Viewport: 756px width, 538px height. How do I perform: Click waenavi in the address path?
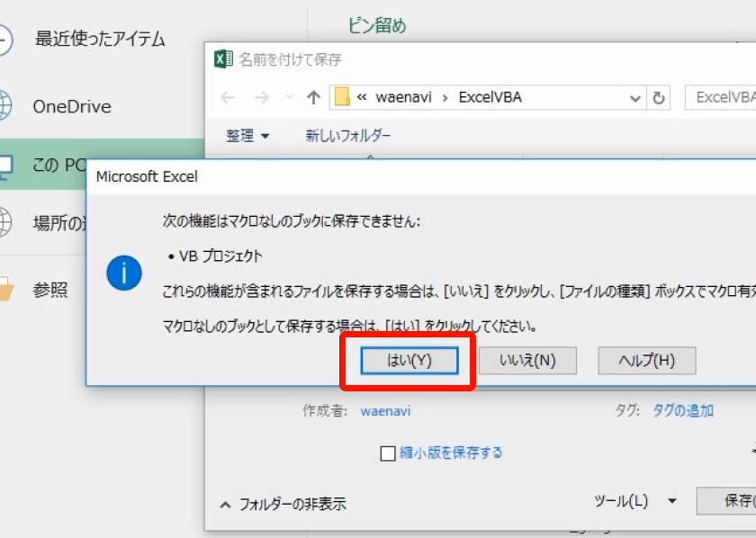(403, 97)
